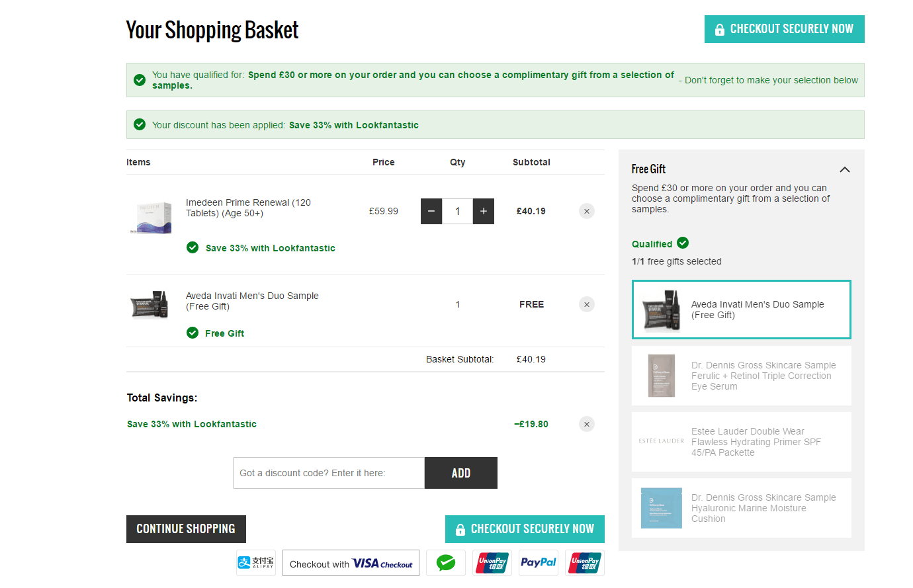
Task: Click the Imedeen product thumbnail in basket
Action: tap(151, 218)
